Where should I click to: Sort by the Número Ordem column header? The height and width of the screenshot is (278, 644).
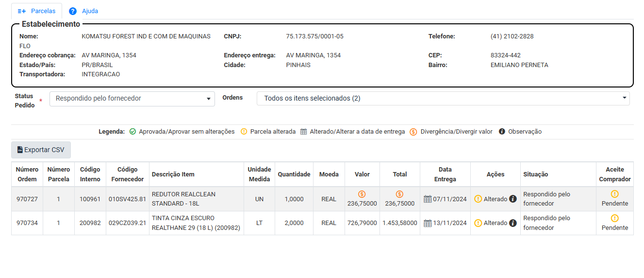27,174
